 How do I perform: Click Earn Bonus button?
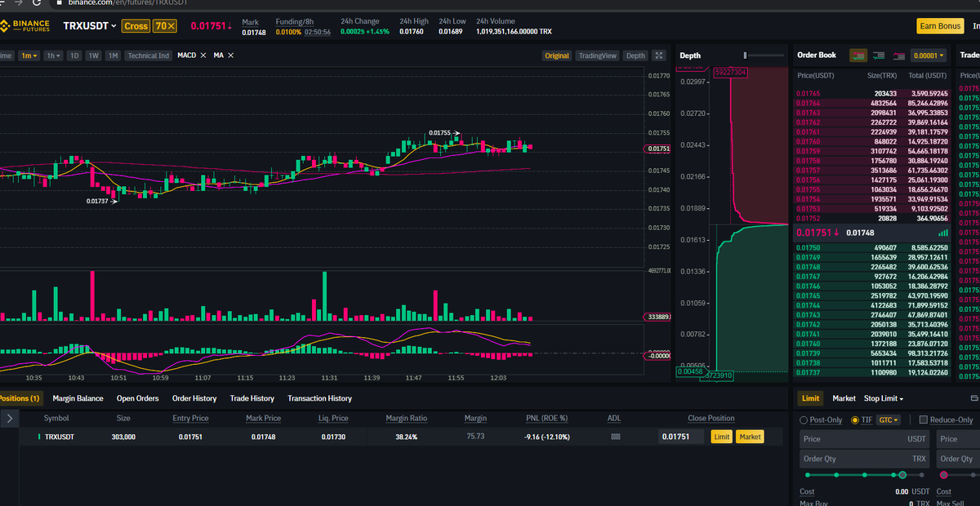940,26
